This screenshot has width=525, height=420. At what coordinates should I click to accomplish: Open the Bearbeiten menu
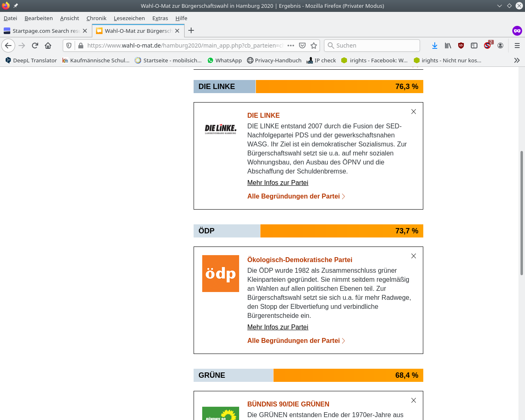coord(39,18)
